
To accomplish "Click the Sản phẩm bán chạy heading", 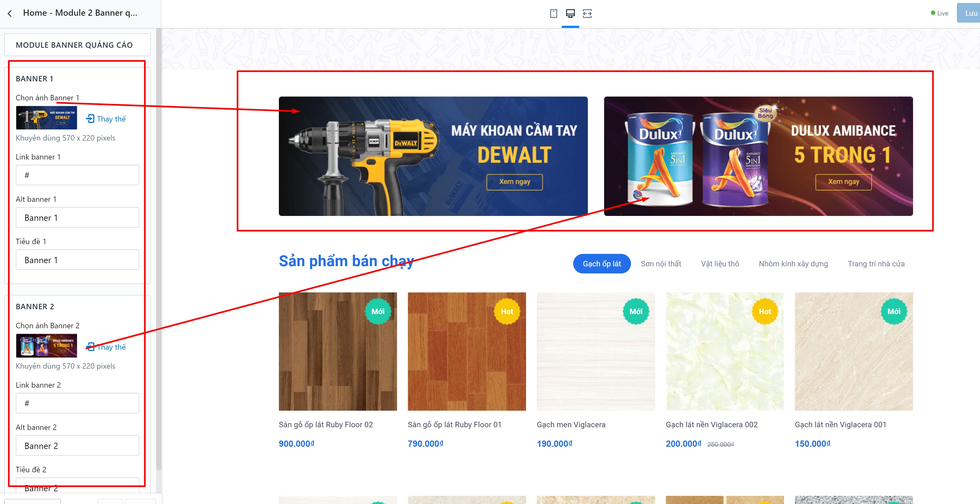I will [x=346, y=261].
